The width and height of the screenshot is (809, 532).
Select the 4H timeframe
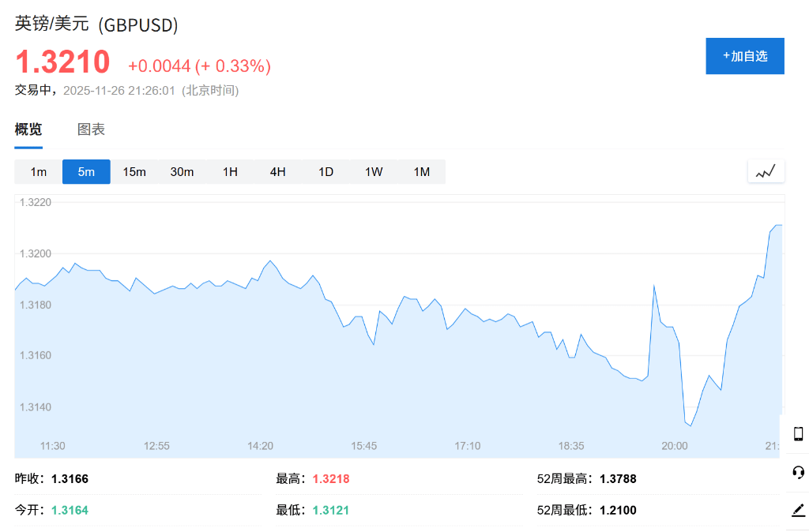click(277, 172)
